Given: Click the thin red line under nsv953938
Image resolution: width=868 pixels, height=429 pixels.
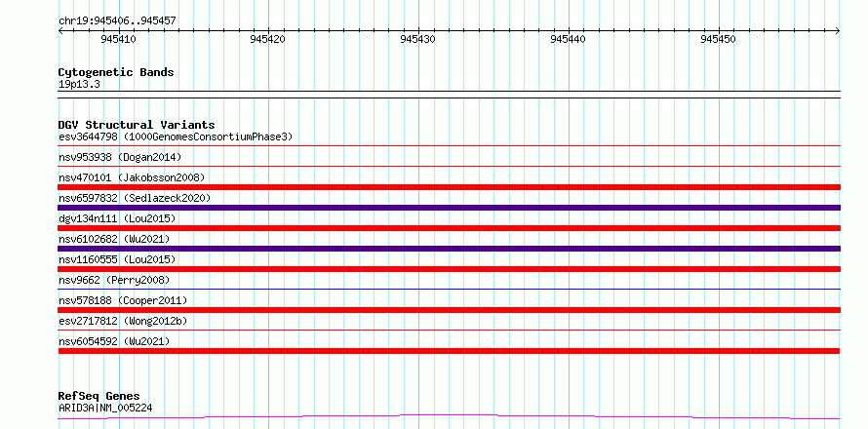Looking at the screenshot, I should tap(450, 166).
